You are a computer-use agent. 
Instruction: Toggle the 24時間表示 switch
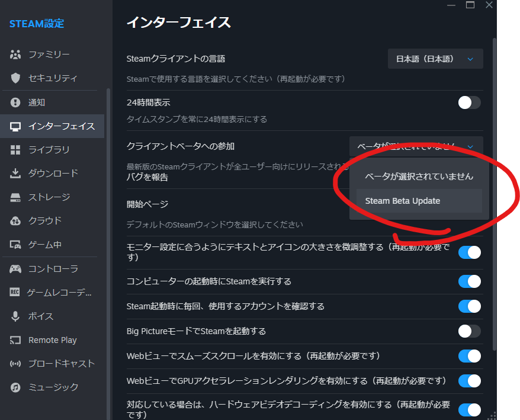pyautogui.click(x=469, y=102)
